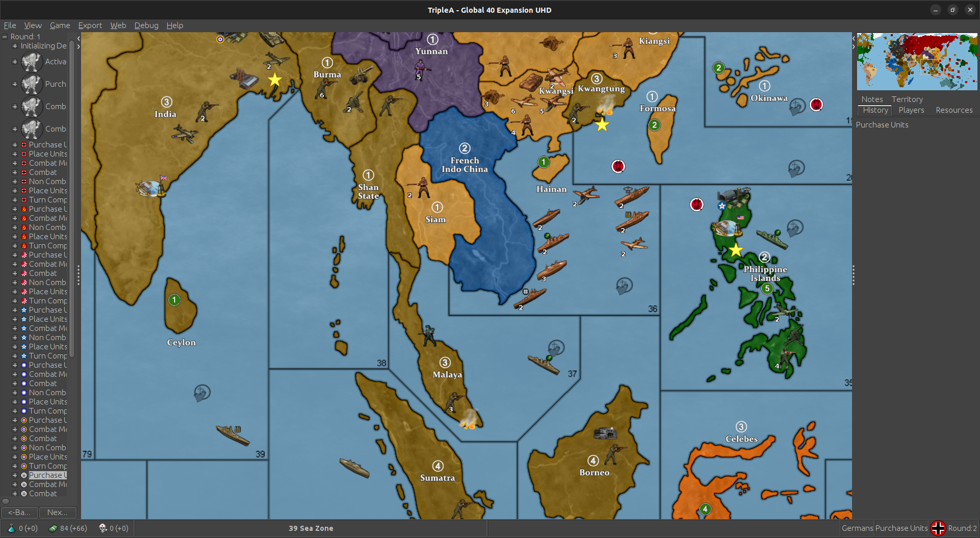Click the red kamikaze token near Okinawa
The image size is (980, 538).
tap(816, 105)
